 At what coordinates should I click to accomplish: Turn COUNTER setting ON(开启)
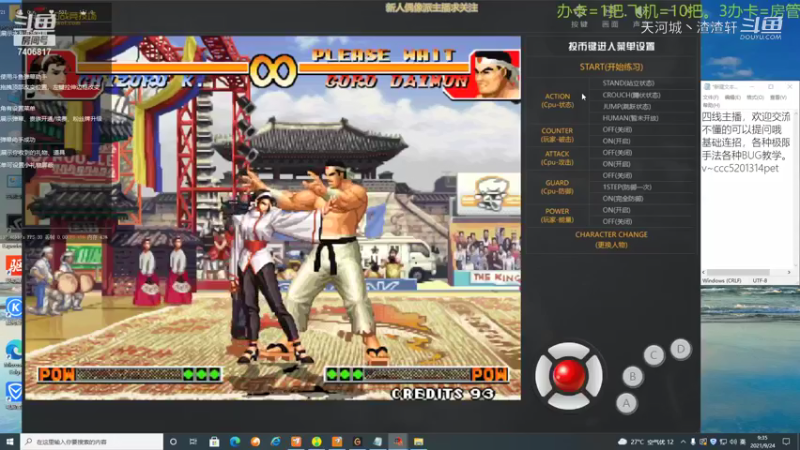click(616, 141)
